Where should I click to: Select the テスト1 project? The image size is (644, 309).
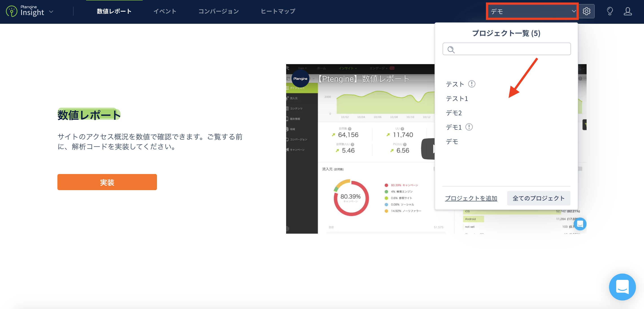(457, 98)
